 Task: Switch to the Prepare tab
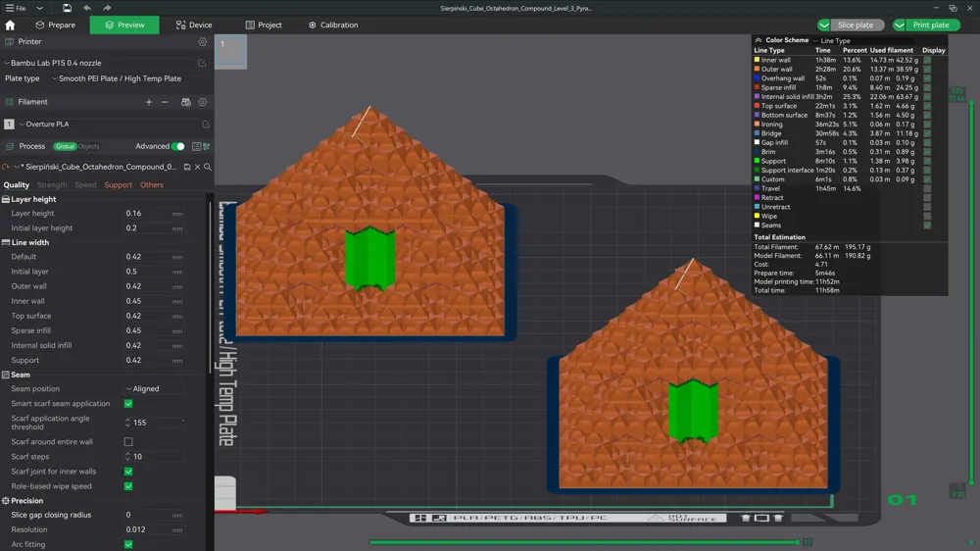point(55,25)
